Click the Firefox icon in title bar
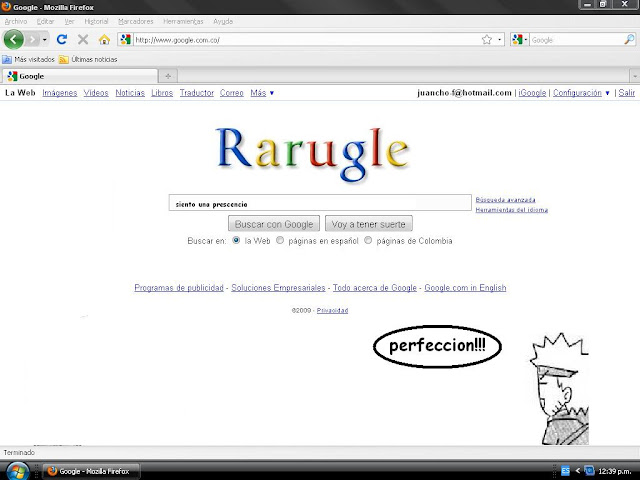The width and height of the screenshot is (640, 480). [6, 7]
